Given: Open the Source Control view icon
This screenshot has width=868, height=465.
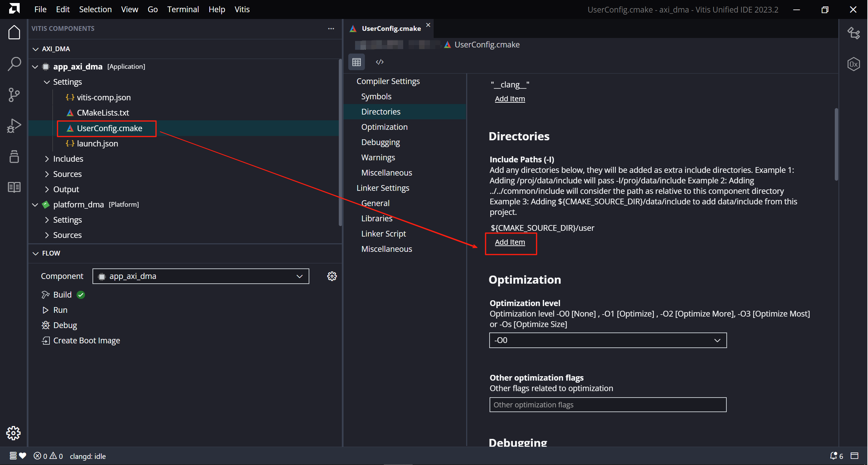Looking at the screenshot, I should [x=14, y=95].
